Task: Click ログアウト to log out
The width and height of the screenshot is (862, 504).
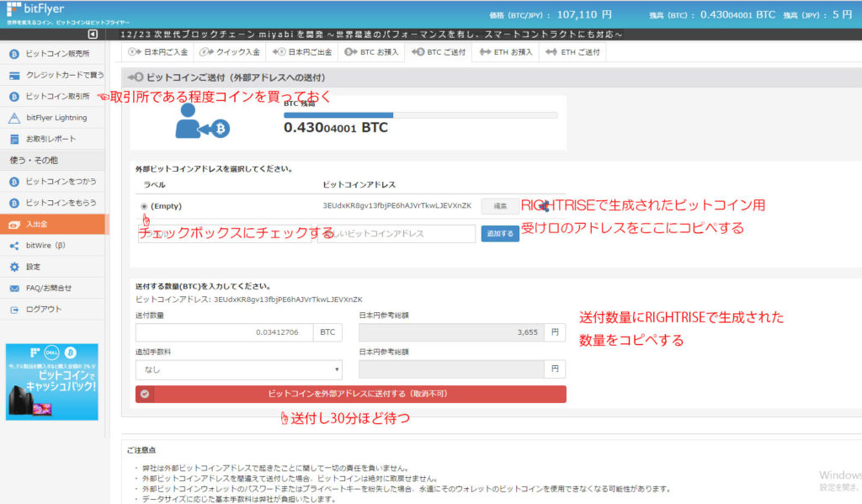Action: coord(52,310)
